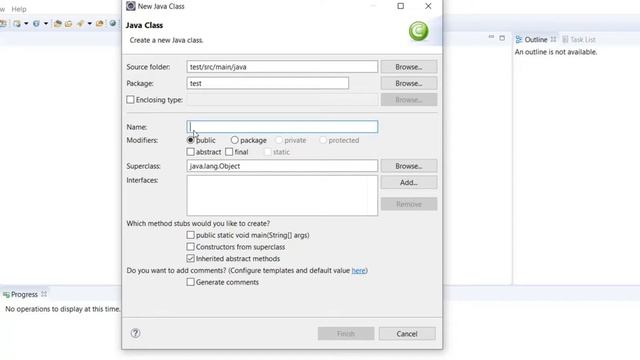Click the Source folder text field
Screen dimensions: 640x360
pyautogui.click(x=282, y=67)
